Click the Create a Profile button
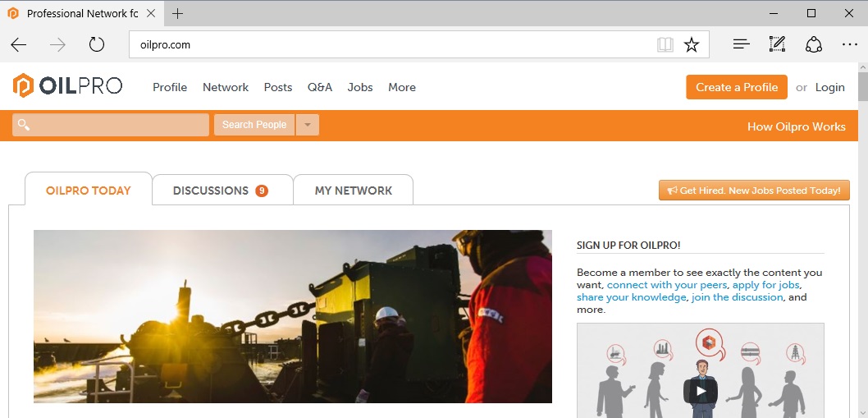The width and height of the screenshot is (868, 418). click(737, 87)
